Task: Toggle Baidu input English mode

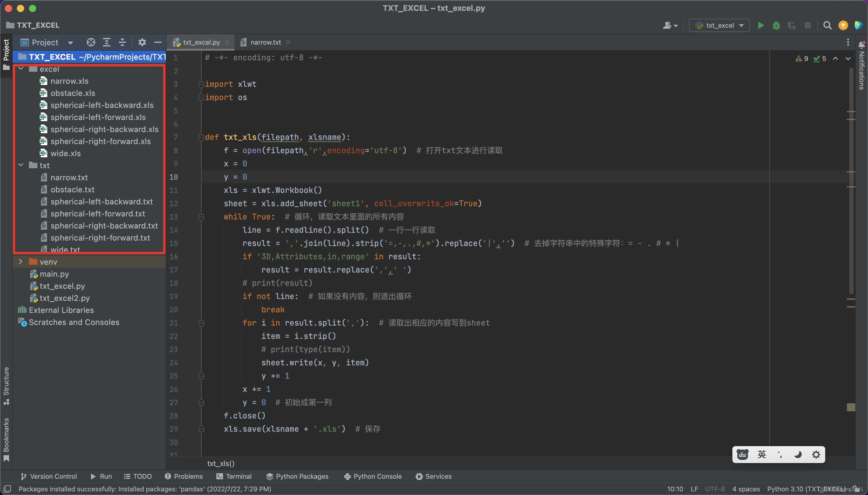Action: (x=762, y=454)
